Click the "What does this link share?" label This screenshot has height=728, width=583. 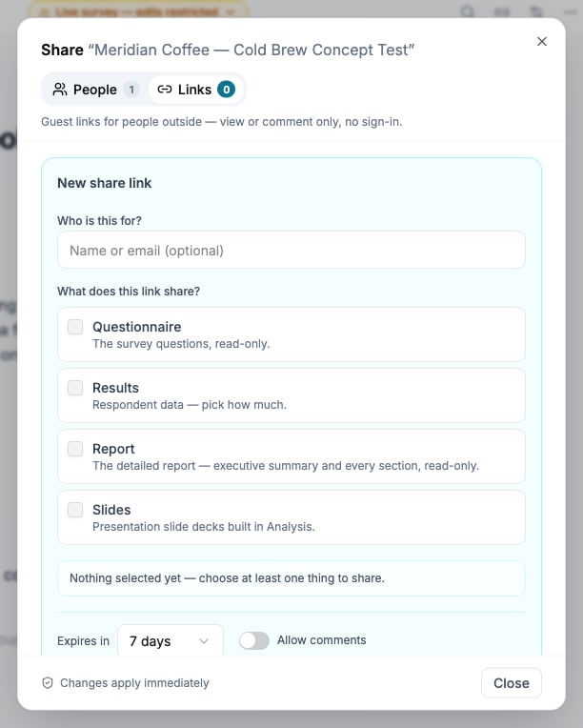129,292
